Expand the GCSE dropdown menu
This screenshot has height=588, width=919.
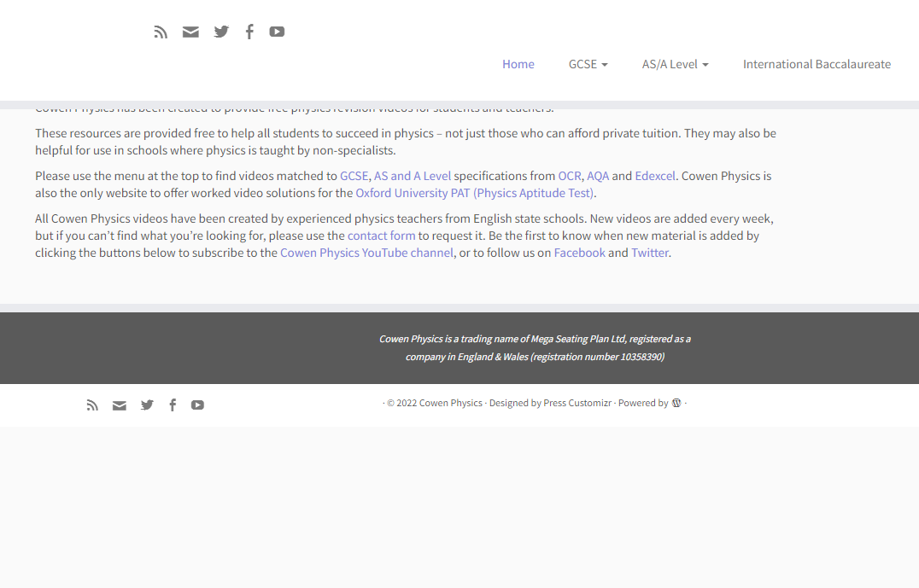click(x=588, y=64)
